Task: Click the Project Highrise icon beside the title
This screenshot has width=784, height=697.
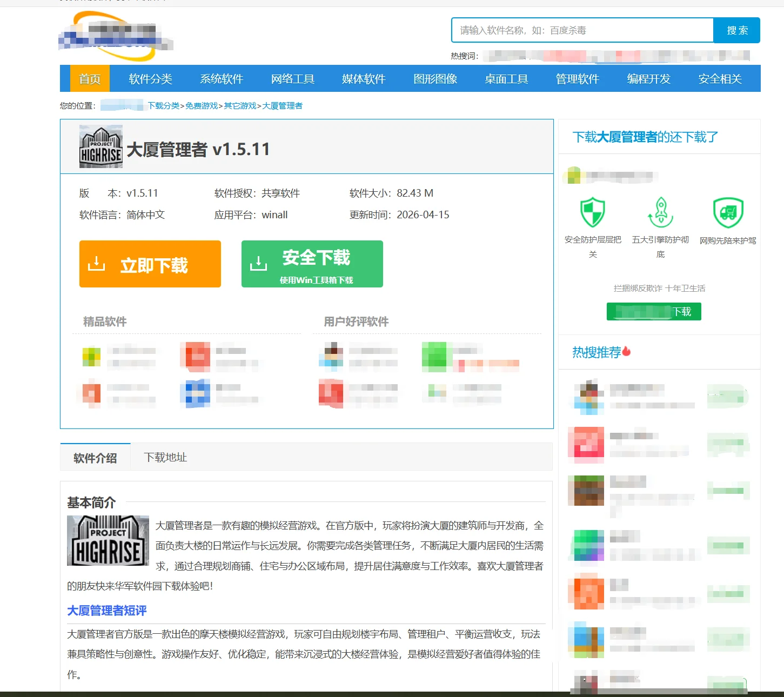Action: pyautogui.click(x=101, y=146)
